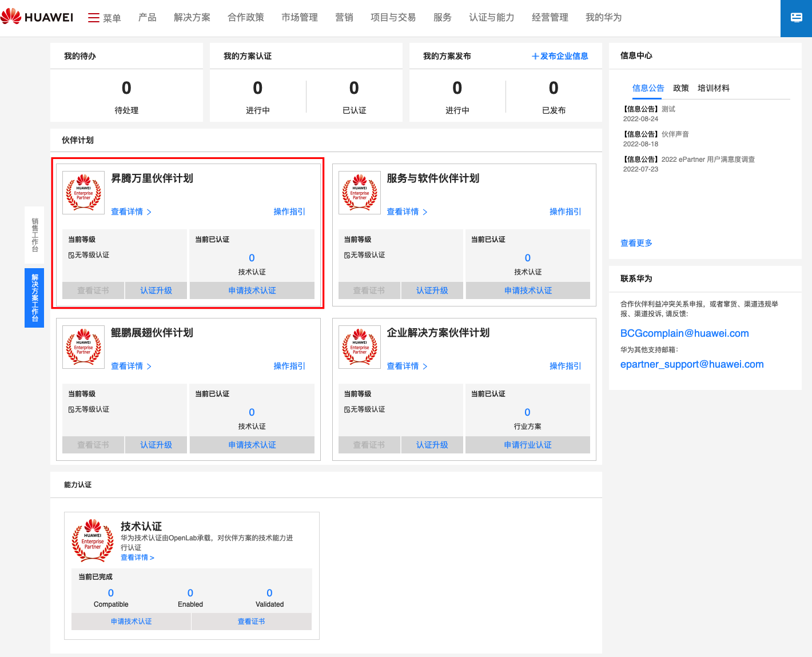Click 申请技术认证 in 服务与软件伙伴计划
Image resolution: width=812 pixels, height=657 pixels.
click(x=528, y=290)
